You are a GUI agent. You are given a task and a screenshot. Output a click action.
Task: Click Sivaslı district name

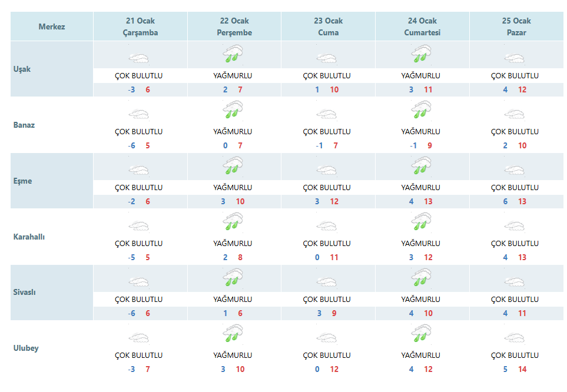[24, 292]
